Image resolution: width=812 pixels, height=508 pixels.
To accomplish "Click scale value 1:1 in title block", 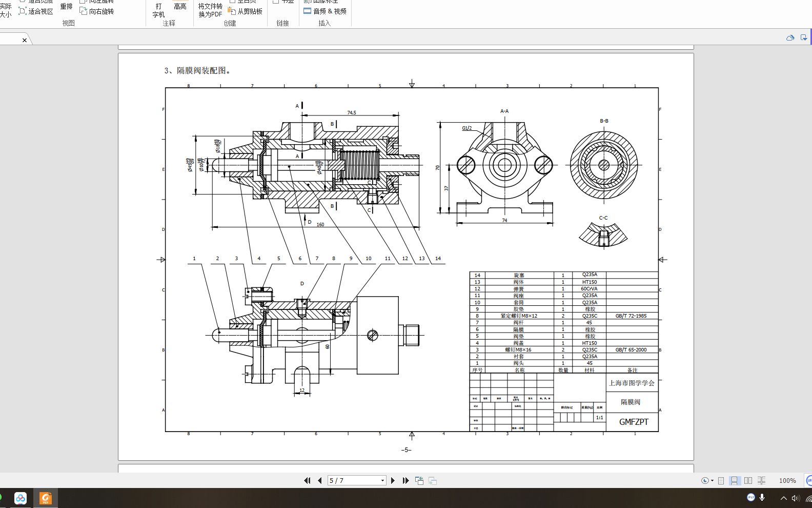I will coord(599,418).
